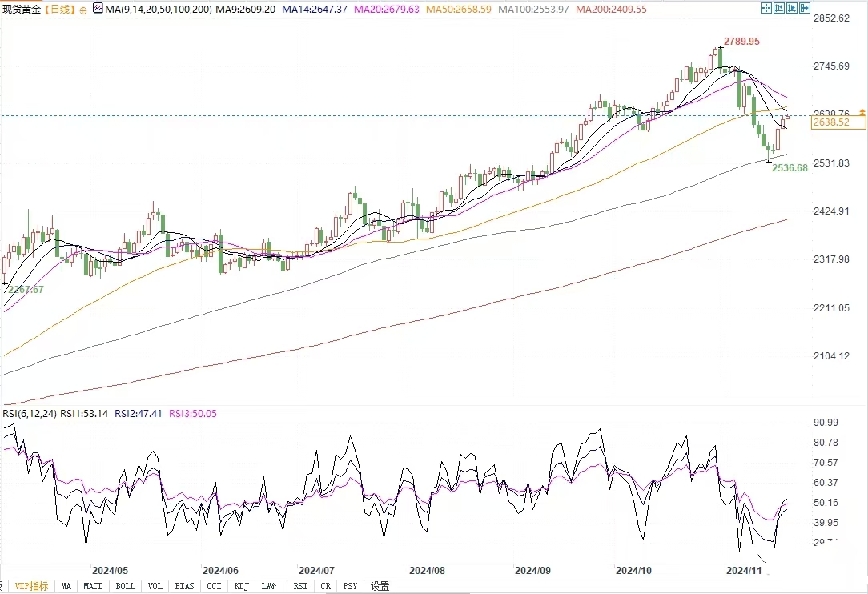The image size is (868, 594).
Task: Click the 2024/07 date marker
Action: [316, 570]
